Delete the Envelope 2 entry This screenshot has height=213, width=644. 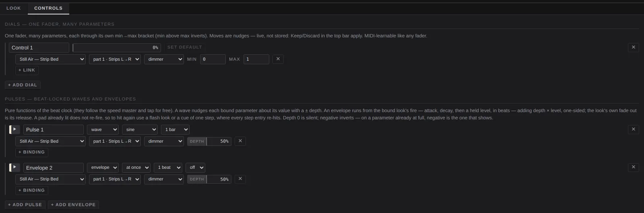coord(633,167)
